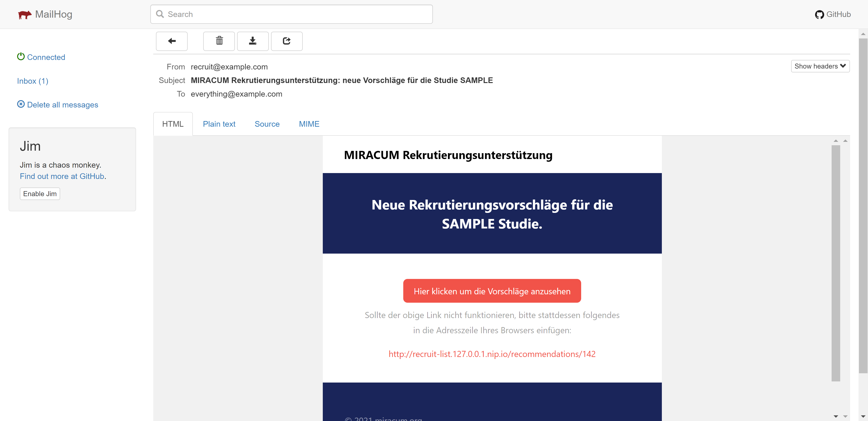
Task: Select the HTML tab
Action: [x=173, y=124]
